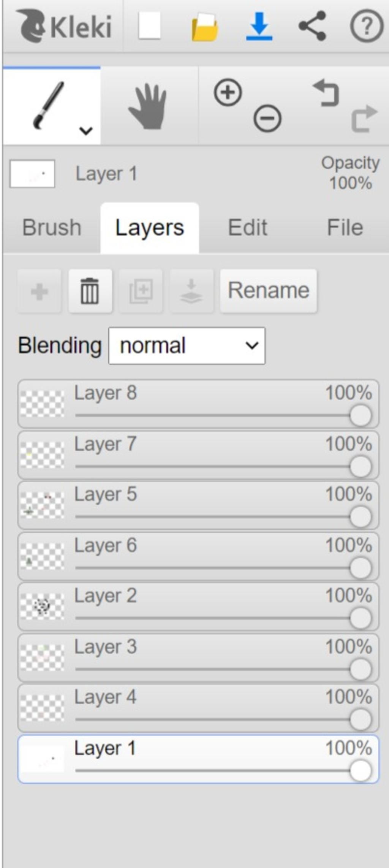Screen dimensions: 389x868
Task: Select Layer 5 in the list
Action: pos(198,505)
